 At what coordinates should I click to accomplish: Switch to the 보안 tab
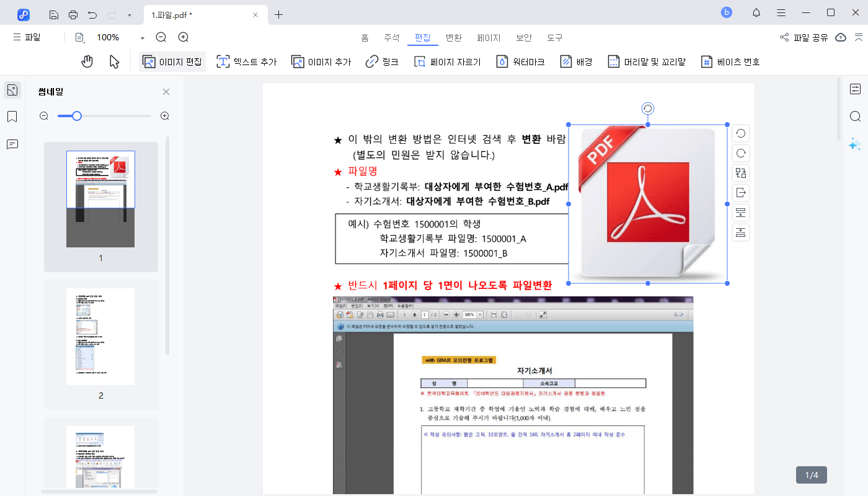524,37
